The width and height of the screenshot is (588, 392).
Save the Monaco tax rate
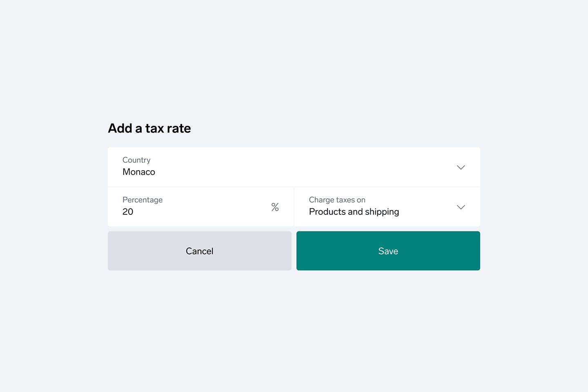pos(388,251)
